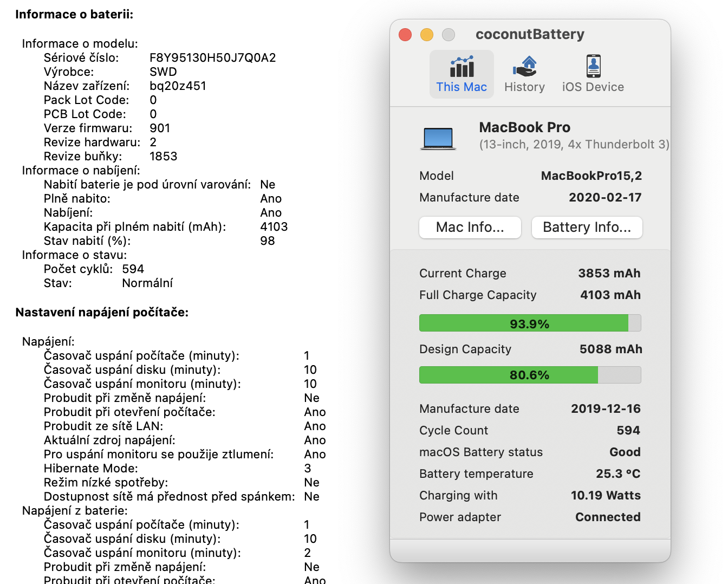
Task: Select the coconutBattery window title
Action: point(530,34)
